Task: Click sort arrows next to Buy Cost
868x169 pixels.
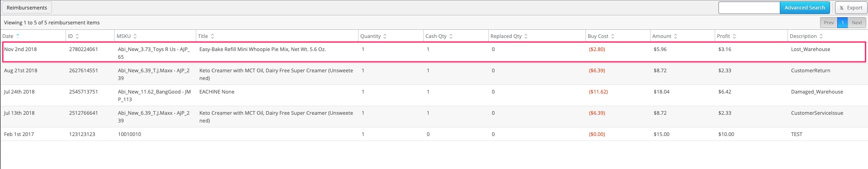Action: (x=613, y=36)
